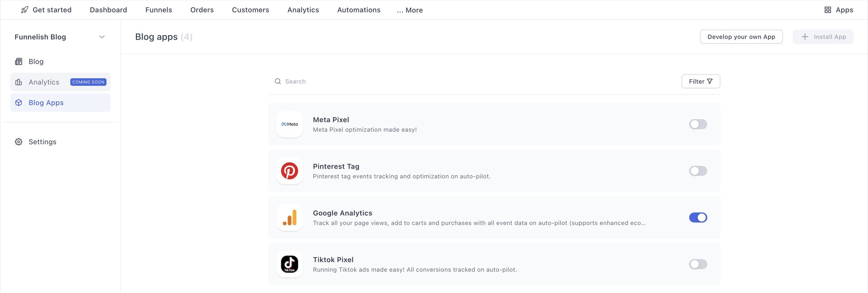Expand the Funnelish Blog chevron dropdown
868x293 pixels.
point(102,37)
